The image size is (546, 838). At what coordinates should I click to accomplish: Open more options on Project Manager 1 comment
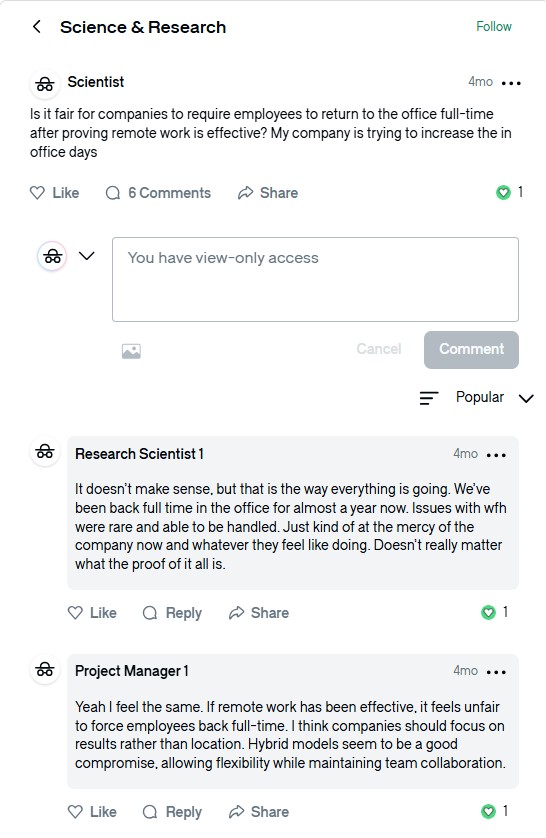[496, 672]
